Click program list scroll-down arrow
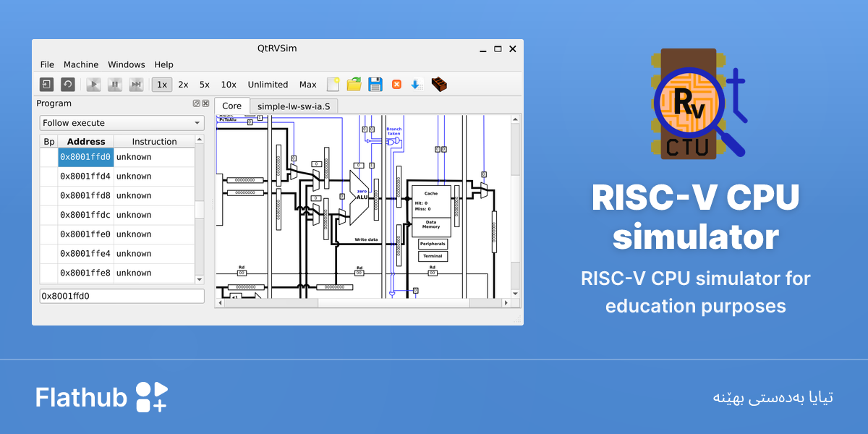 click(x=200, y=279)
